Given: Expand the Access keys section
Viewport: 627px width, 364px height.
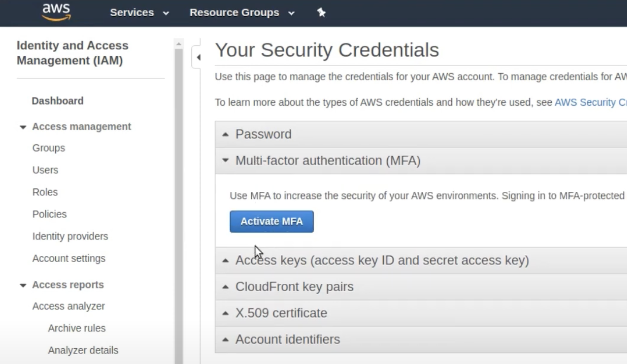Looking at the screenshot, I should (x=421, y=260).
